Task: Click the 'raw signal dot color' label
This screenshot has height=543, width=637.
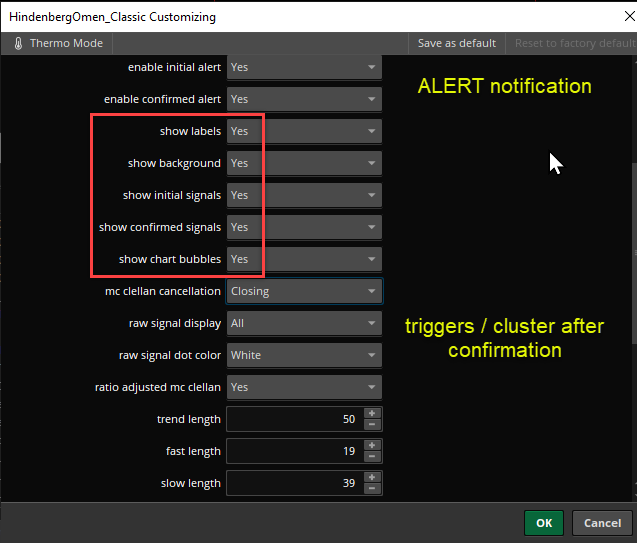Action: coord(170,355)
